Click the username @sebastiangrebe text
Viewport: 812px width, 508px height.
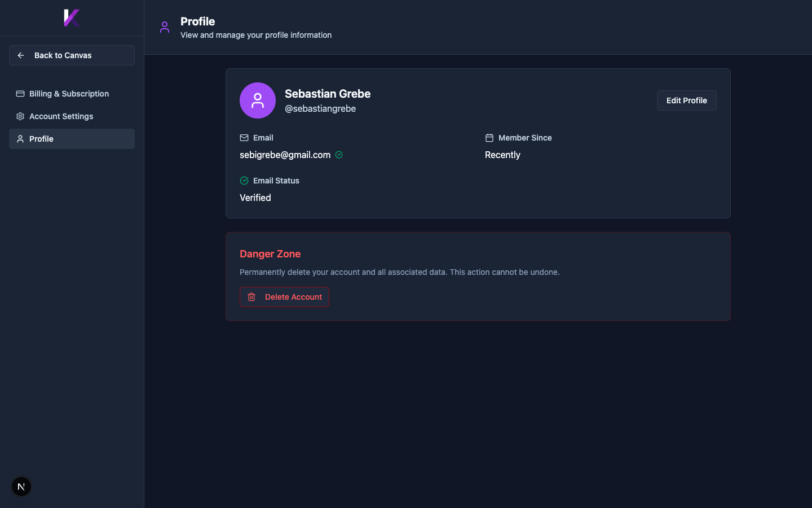coord(320,108)
